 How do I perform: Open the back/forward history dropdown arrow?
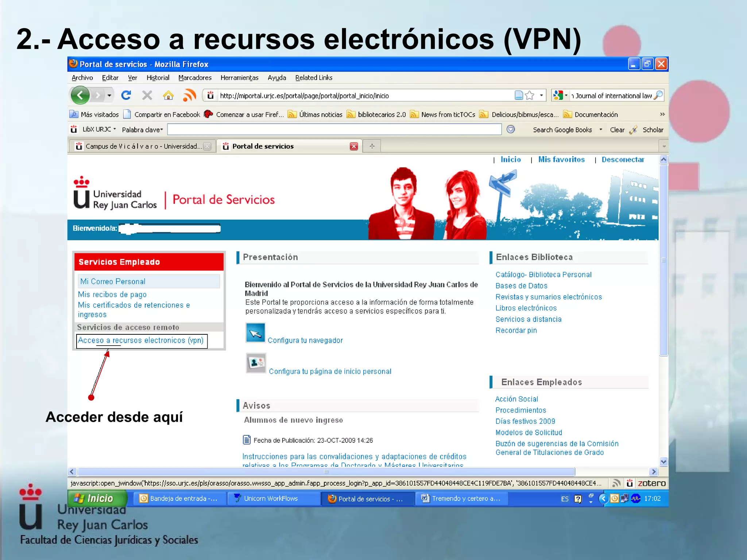[x=109, y=96]
